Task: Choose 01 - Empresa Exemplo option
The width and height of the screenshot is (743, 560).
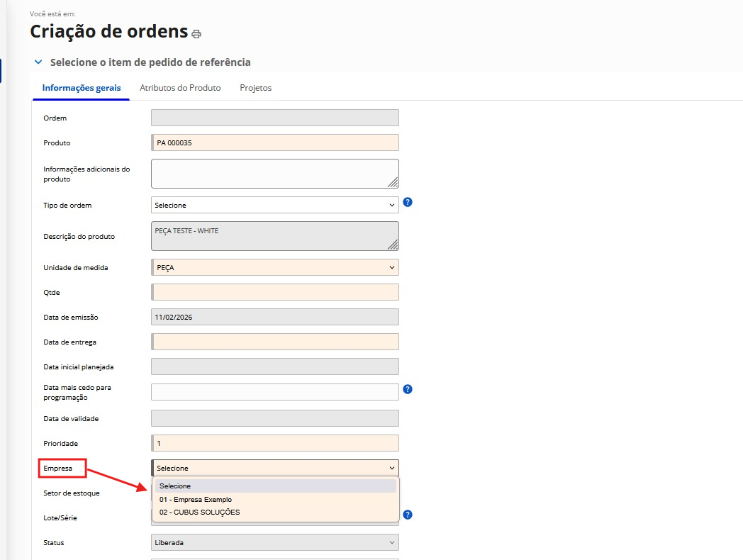Action: (196, 499)
